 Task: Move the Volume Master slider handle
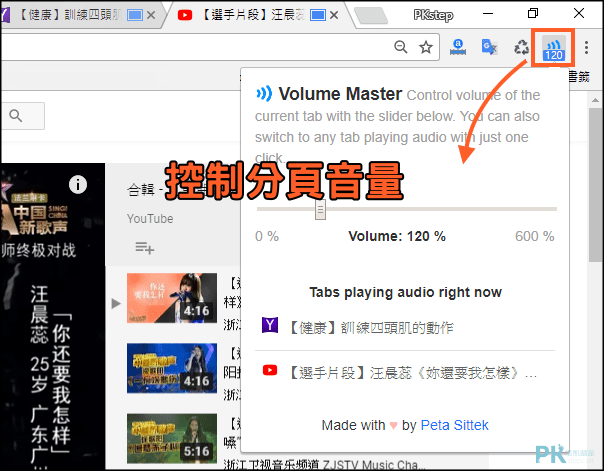(x=320, y=210)
